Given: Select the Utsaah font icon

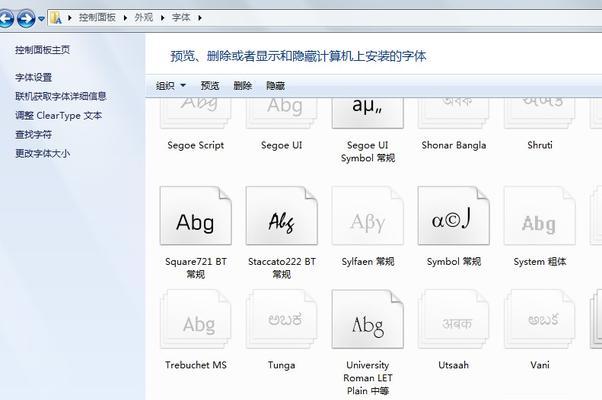Looking at the screenshot, I should [454, 319].
